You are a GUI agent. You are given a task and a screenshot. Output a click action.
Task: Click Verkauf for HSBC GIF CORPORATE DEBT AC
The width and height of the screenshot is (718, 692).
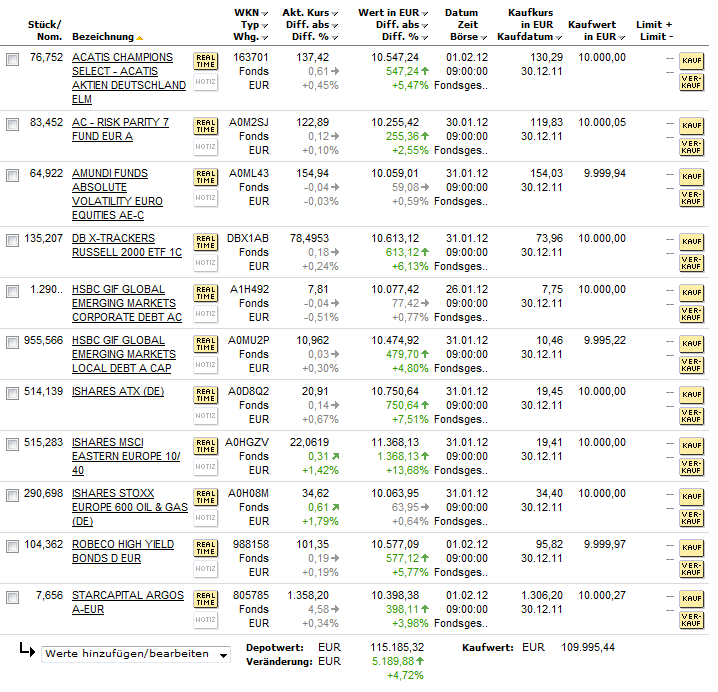(691, 314)
